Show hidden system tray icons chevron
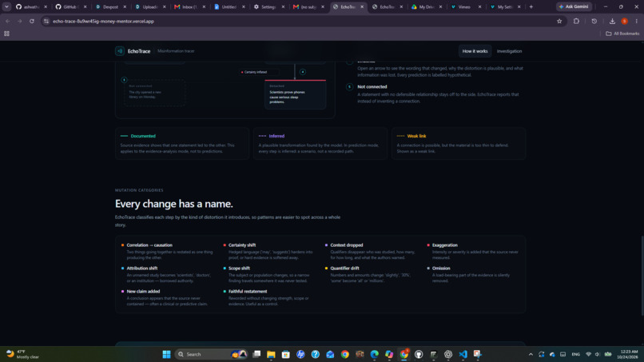 tap(531, 354)
